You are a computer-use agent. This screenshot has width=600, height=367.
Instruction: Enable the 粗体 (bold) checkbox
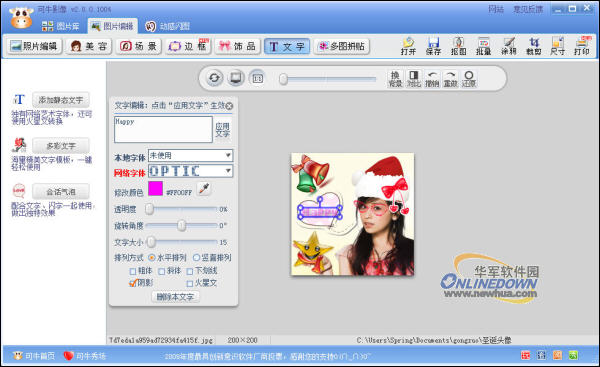(x=133, y=271)
